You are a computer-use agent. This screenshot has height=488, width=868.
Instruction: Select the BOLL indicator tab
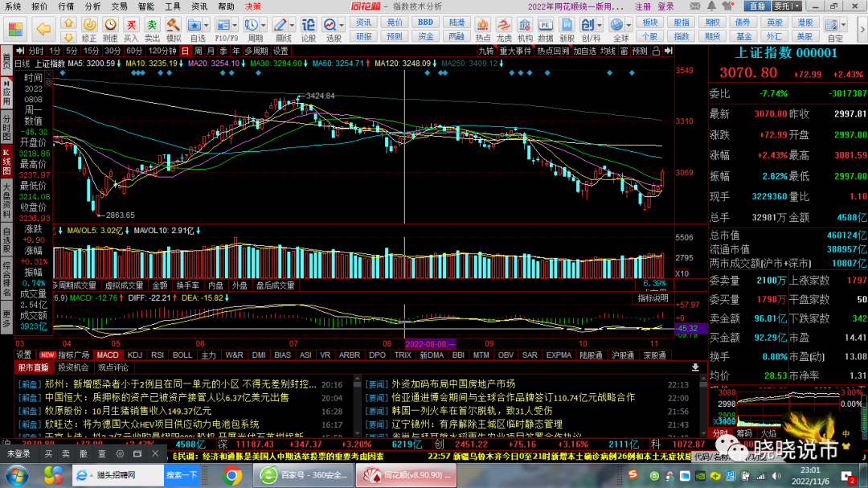coord(182,355)
